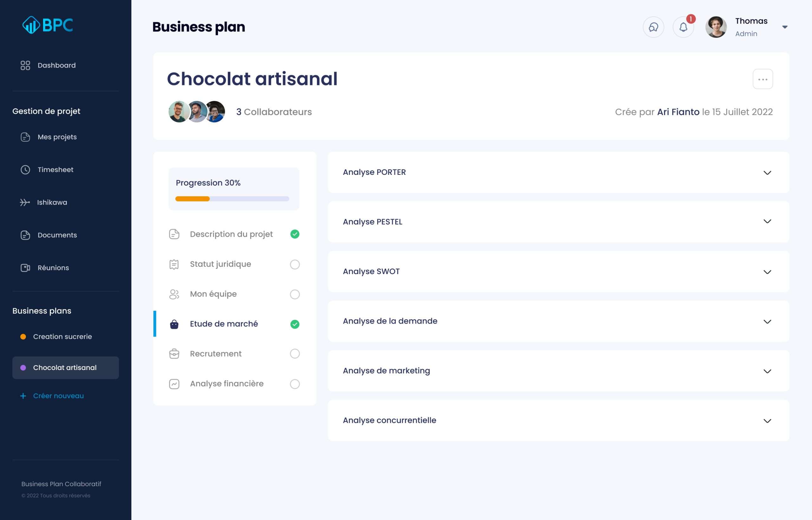Screen dimensions: 812x520
Task: Expand the Analyse PORTER section
Action: click(x=767, y=173)
